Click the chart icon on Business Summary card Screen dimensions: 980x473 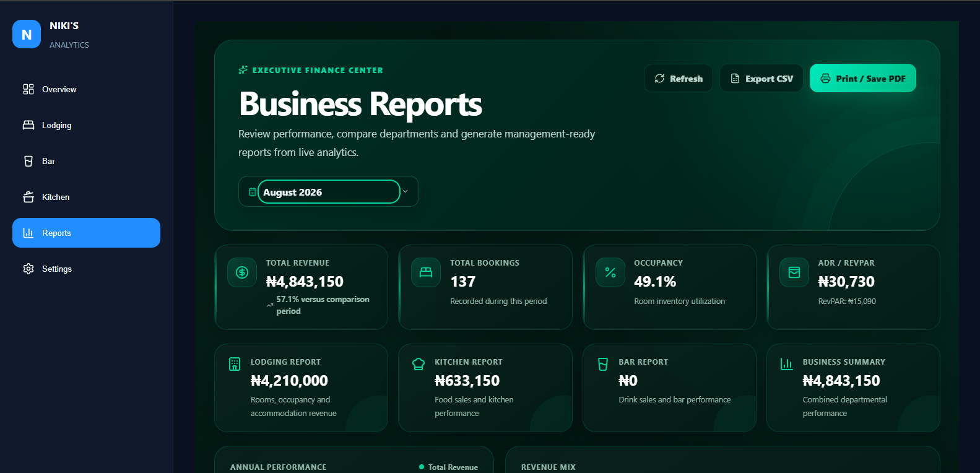[x=787, y=364]
